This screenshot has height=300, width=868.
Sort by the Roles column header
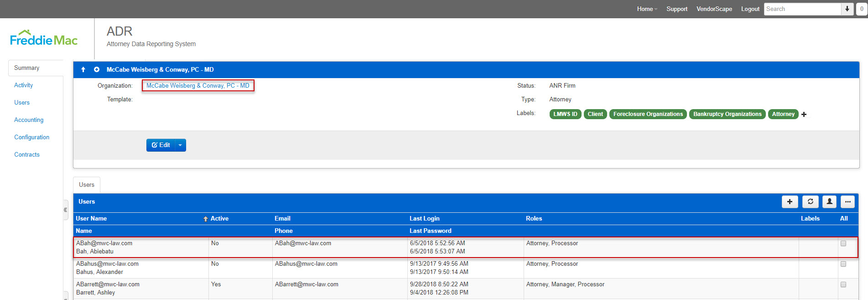point(534,218)
